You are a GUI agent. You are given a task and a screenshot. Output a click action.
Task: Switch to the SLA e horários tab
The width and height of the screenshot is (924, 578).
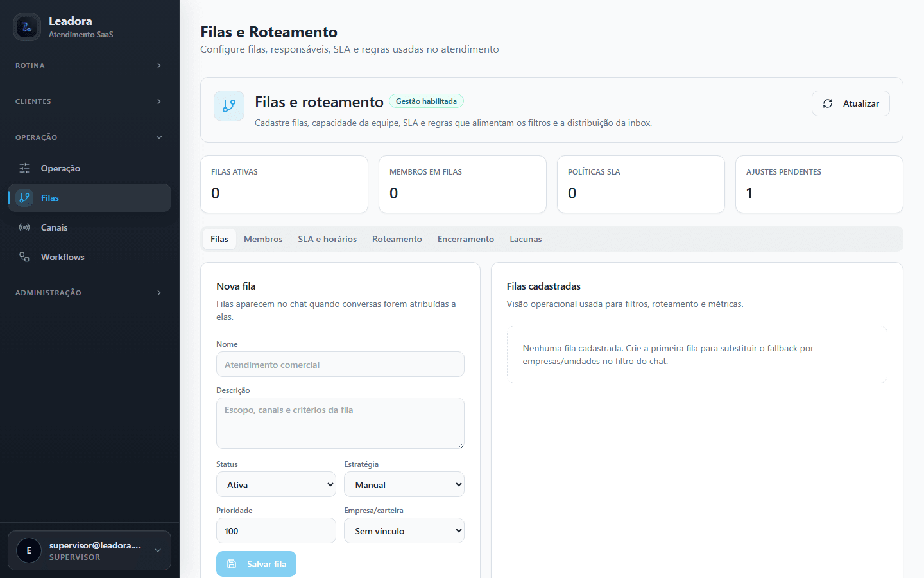pos(327,239)
